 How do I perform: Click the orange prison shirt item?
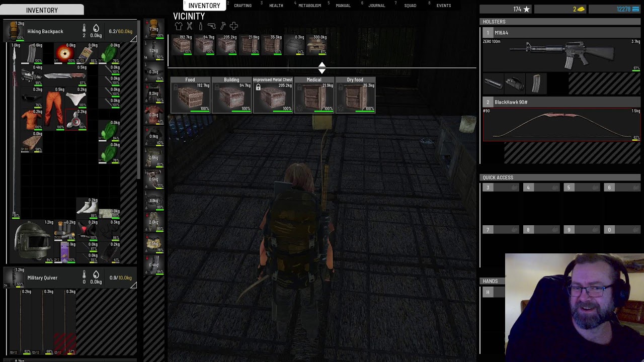tap(32, 120)
